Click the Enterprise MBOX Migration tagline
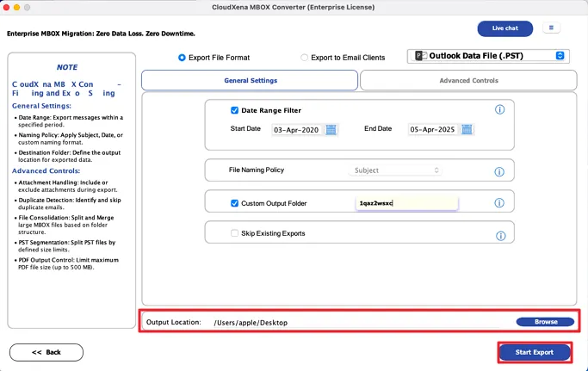 (x=101, y=34)
